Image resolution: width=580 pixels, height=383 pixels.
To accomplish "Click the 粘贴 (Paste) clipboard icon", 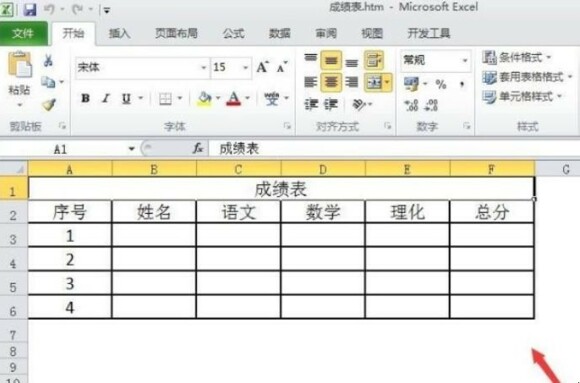I will tap(20, 65).
